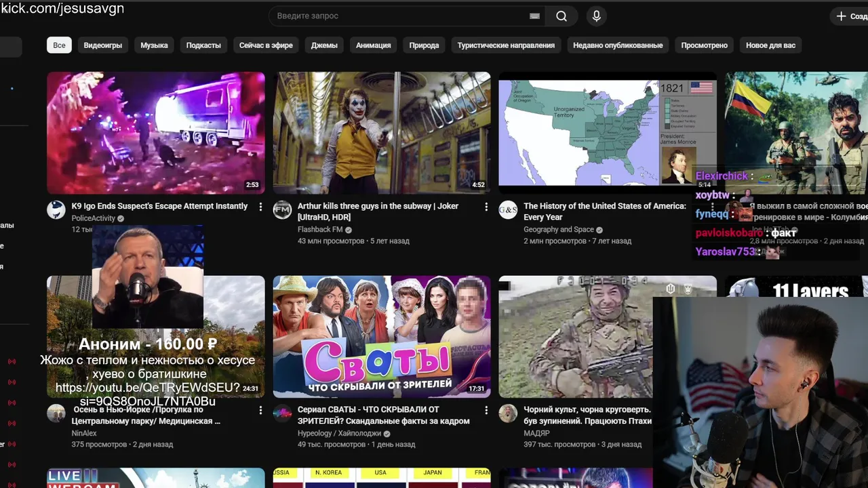The height and width of the screenshot is (488, 868).
Task: Select the 'Видеоигры' filter chip
Action: 103,45
